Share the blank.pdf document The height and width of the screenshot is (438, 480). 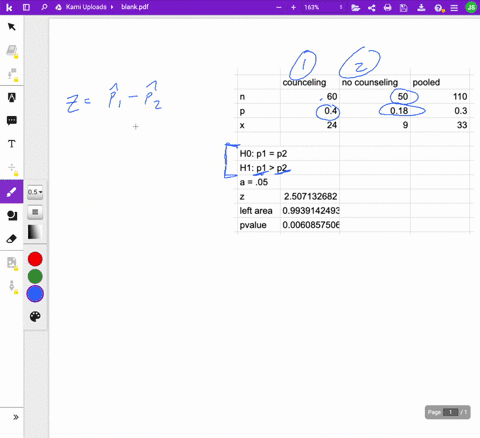tap(371, 7)
